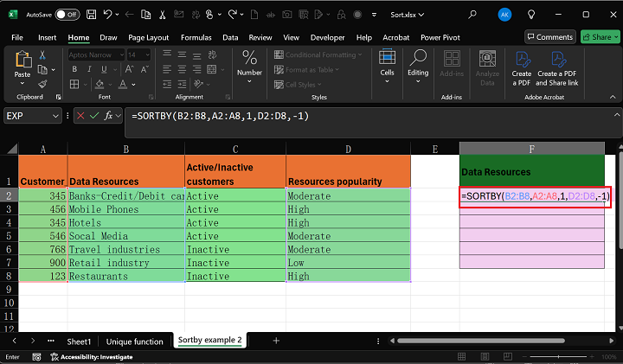The height and width of the screenshot is (364, 623).
Task: Switch to Unique function sheet tab
Action: 133,342
